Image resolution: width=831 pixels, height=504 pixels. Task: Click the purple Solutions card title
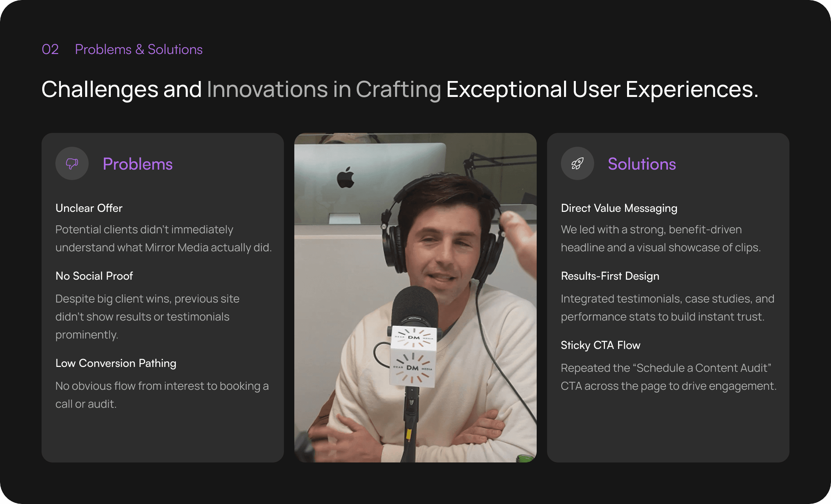pyautogui.click(x=642, y=164)
